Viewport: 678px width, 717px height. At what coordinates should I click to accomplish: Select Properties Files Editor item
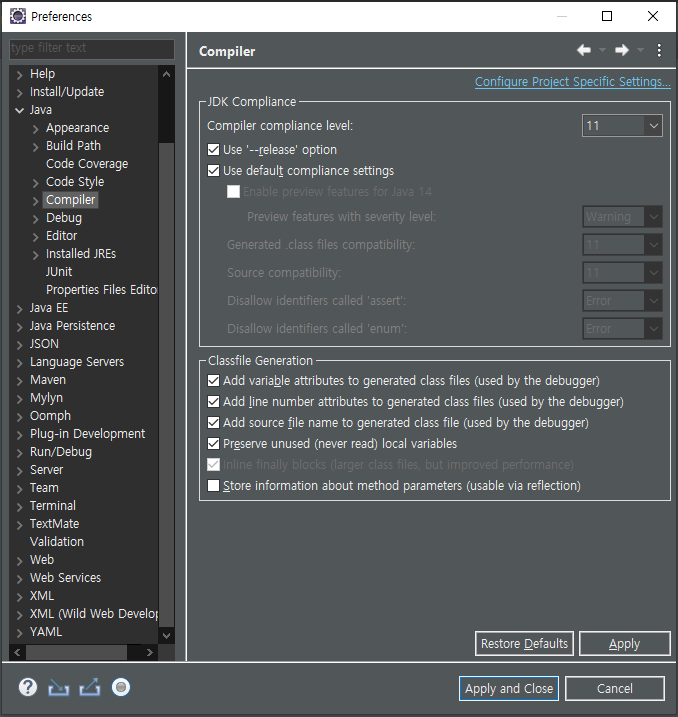[101, 289]
